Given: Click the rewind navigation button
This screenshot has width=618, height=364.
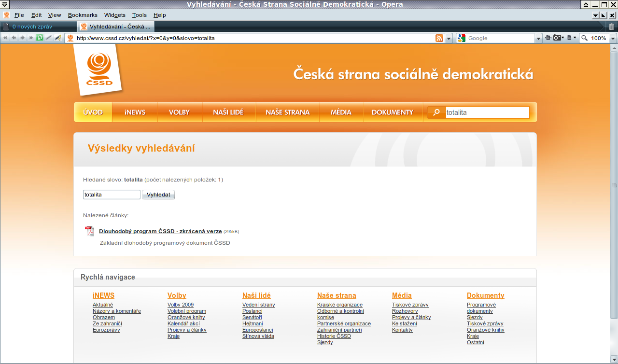Looking at the screenshot, I should click(5, 38).
